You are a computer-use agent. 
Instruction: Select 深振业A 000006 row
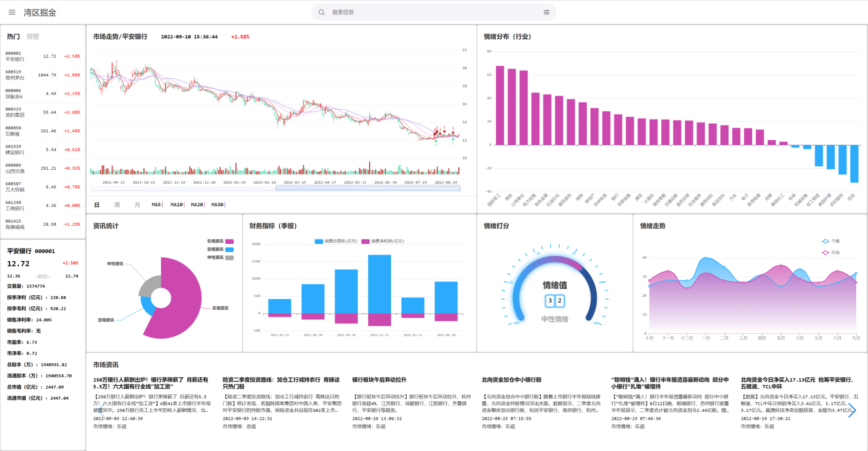(43, 94)
